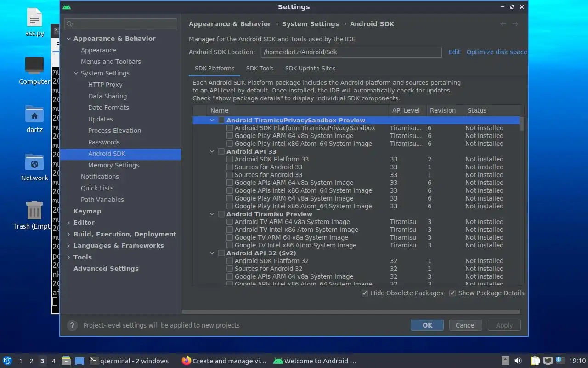This screenshot has height=368, width=588.
Task: Sort table by Status column header
Action: (492, 110)
